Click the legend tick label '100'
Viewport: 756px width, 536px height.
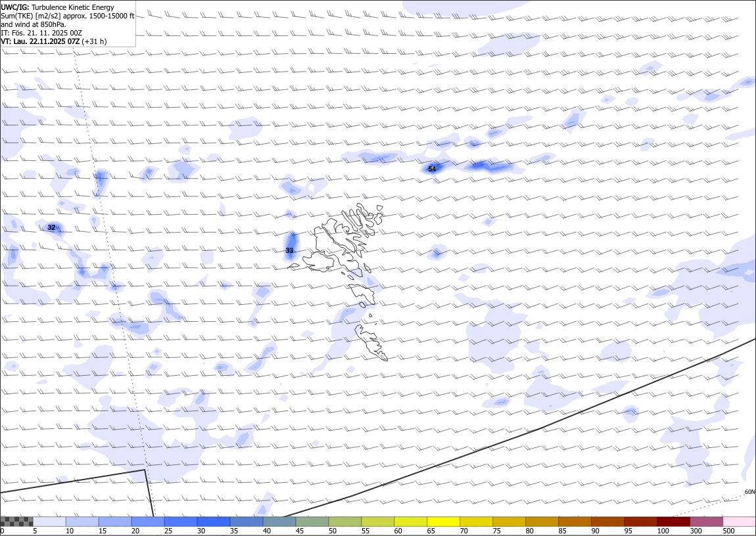coord(663,531)
